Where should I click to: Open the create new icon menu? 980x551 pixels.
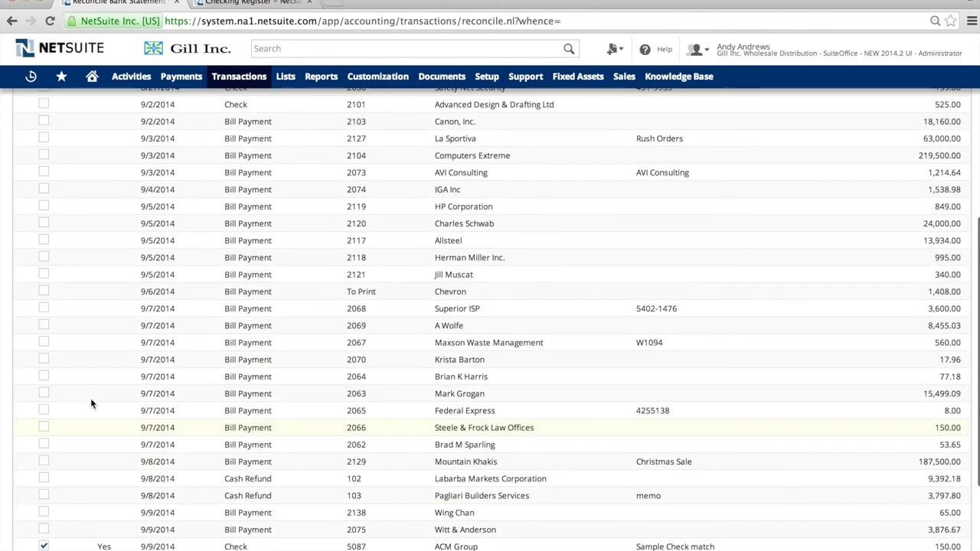(615, 49)
